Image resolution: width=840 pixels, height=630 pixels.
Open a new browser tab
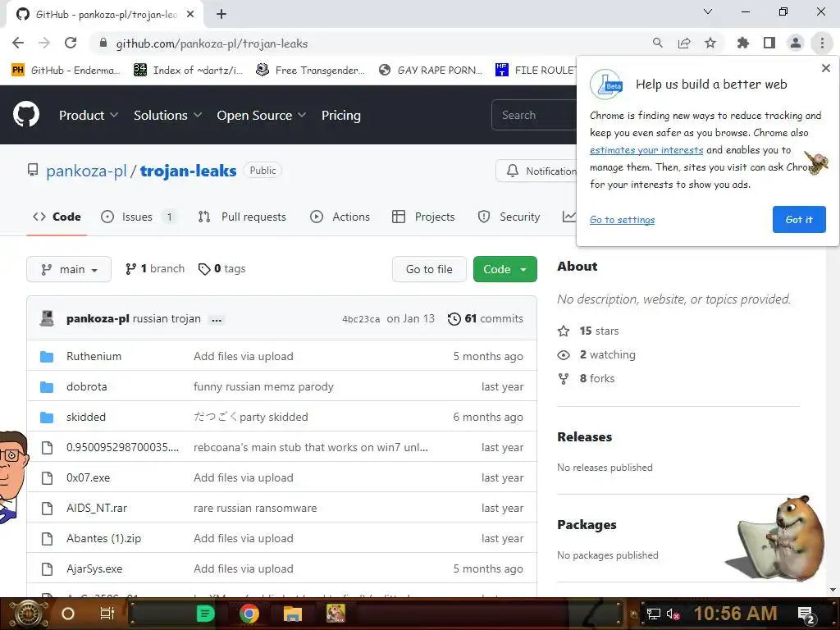[x=221, y=14]
